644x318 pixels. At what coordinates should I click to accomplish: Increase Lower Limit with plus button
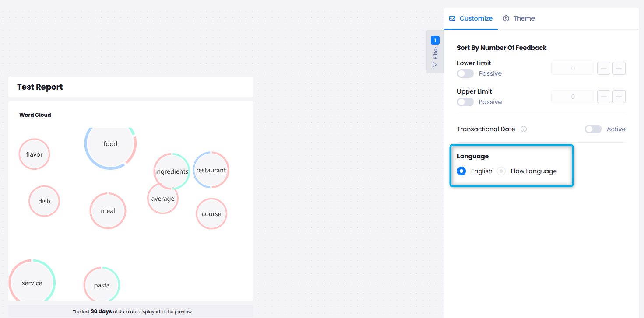619,68
